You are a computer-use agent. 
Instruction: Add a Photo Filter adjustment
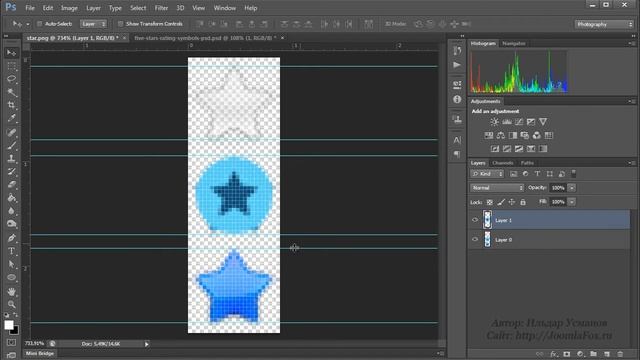point(524,135)
